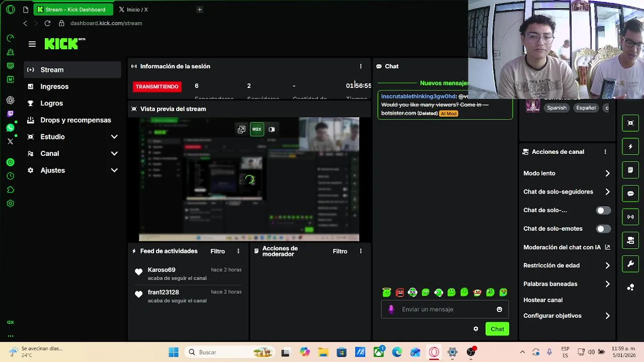Click the RGX button on preview
The image size is (644, 362).
pyautogui.click(x=257, y=129)
